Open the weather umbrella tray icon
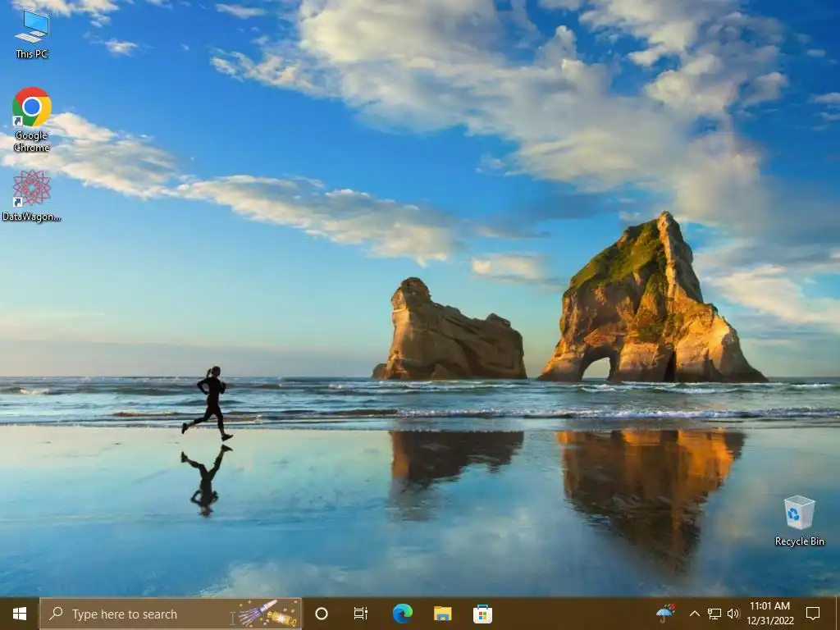 [665, 614]
